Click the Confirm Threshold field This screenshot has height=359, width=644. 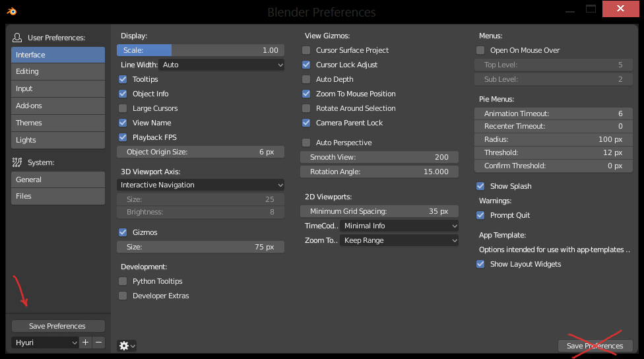pos(553,166)
